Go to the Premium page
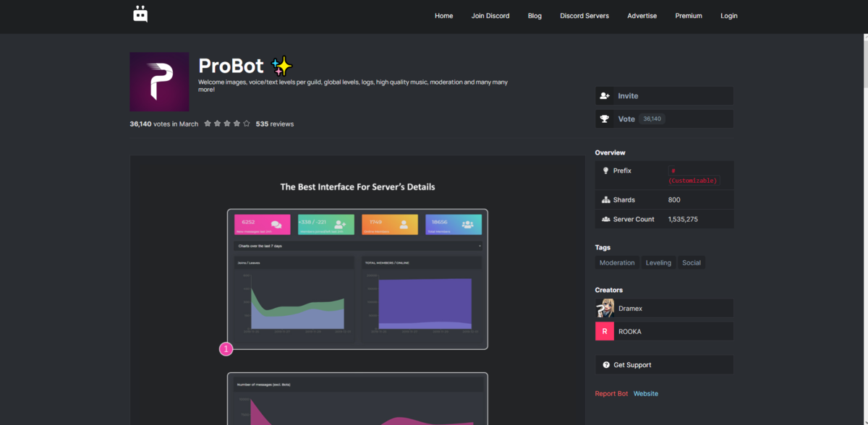This screenshot has width=868, height=425. tap(689, 16)
